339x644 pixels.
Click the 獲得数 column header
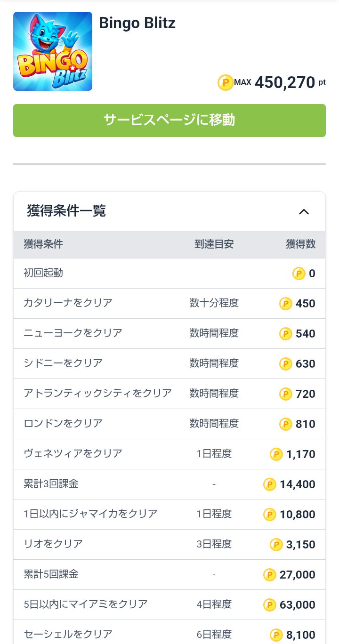coord(300,244)
